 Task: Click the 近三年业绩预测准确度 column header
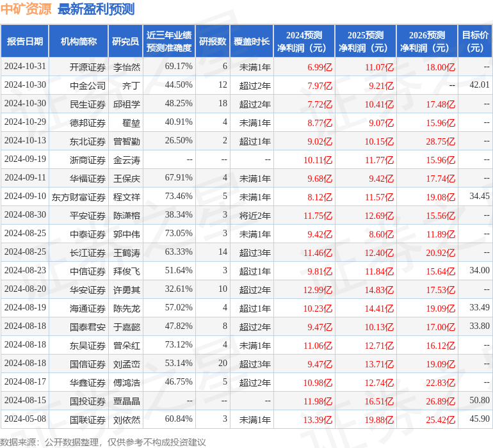point(169,41)
